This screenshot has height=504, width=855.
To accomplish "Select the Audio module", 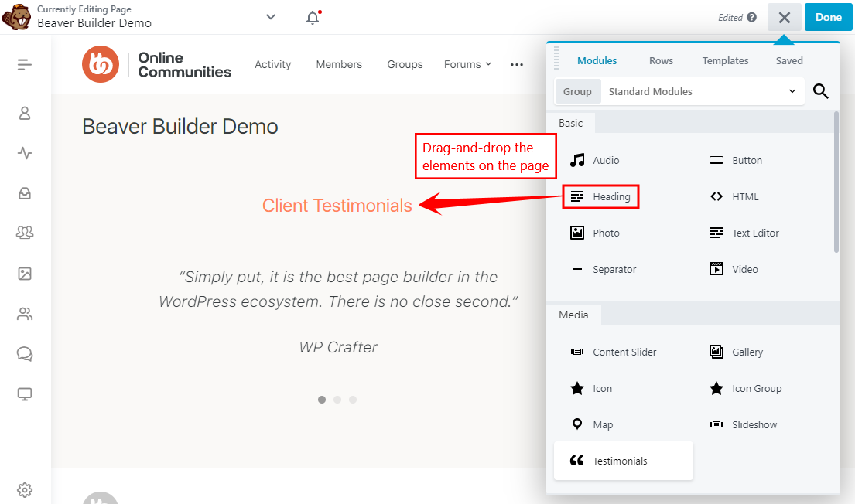I will (x=607, y=160).
